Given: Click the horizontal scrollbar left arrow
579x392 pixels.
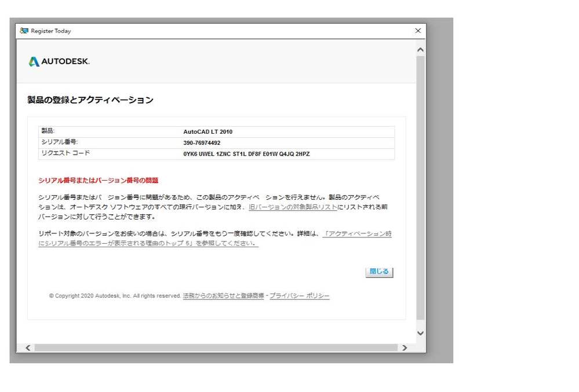Looking at the screenshot, I should [x=28, y=348].
